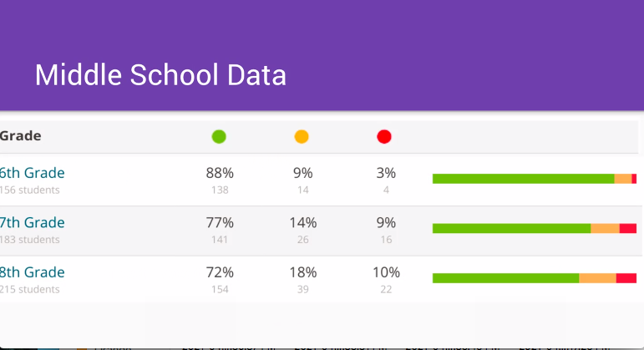Screen dimensions: 644x350
Task: Click the Middle School Data title
Action: (x=160, y=75)
